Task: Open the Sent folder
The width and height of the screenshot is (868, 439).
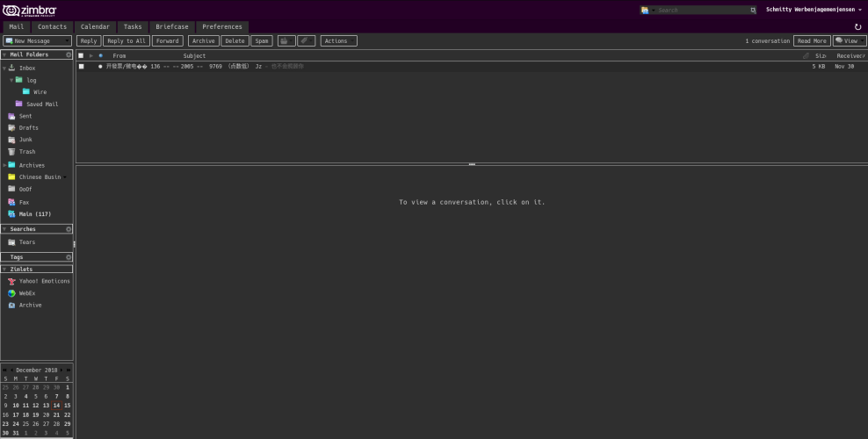Action: [x=25, y=116]
